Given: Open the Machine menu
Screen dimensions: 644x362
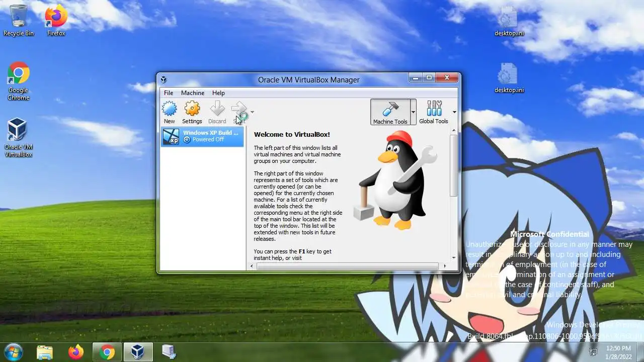Looking at the screenshot, I should [x=193, y=93].
